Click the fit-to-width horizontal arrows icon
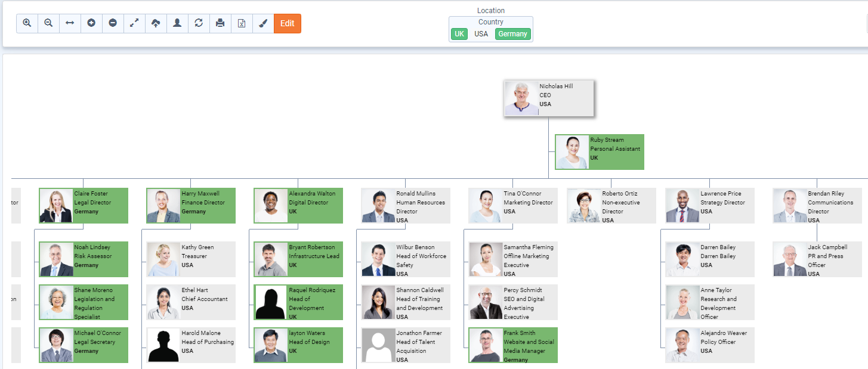 (70, 23)
